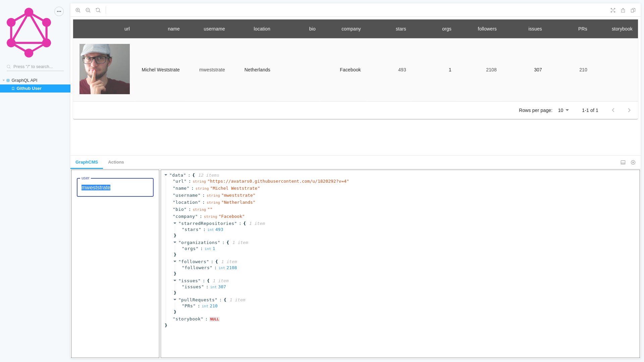The image size is (644, 362).
Task: Open the rows per page dropdown
Action: click(x=563, y=110)
